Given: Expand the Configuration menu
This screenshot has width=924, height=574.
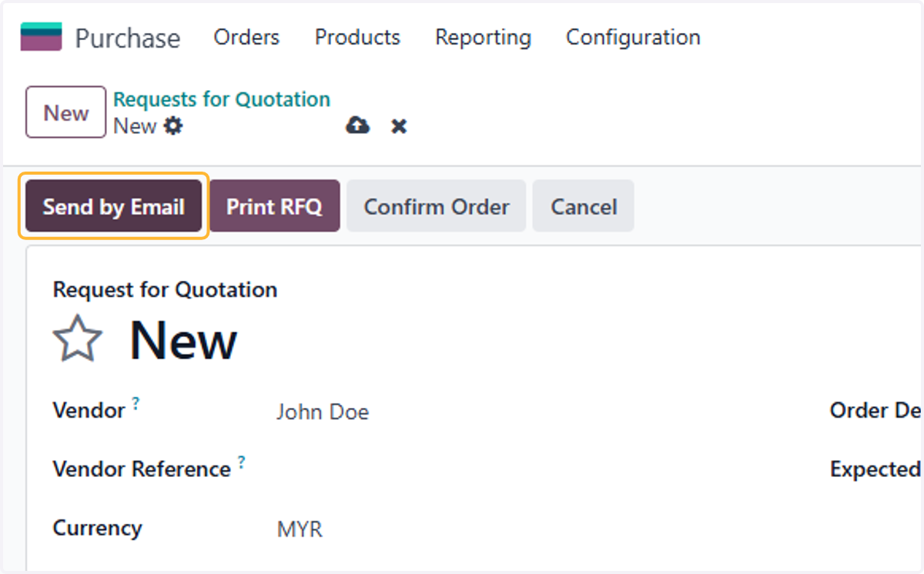Looking at the screenshot, I should 633,37.
